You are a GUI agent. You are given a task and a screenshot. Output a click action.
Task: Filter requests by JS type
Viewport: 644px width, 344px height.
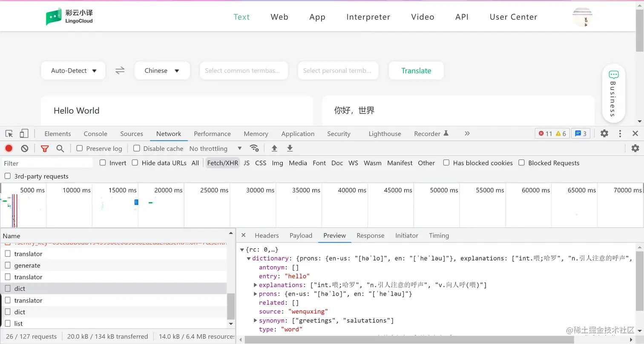[247, 163]
